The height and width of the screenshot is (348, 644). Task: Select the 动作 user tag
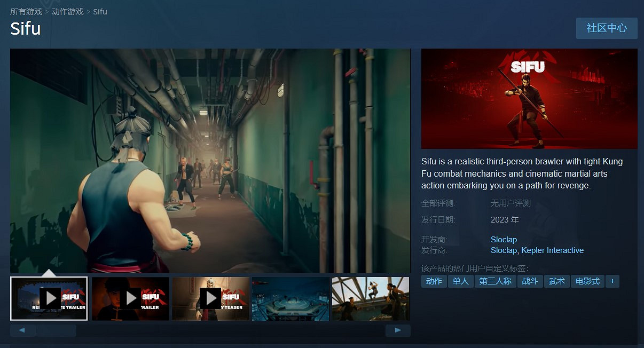coord(434,281)
